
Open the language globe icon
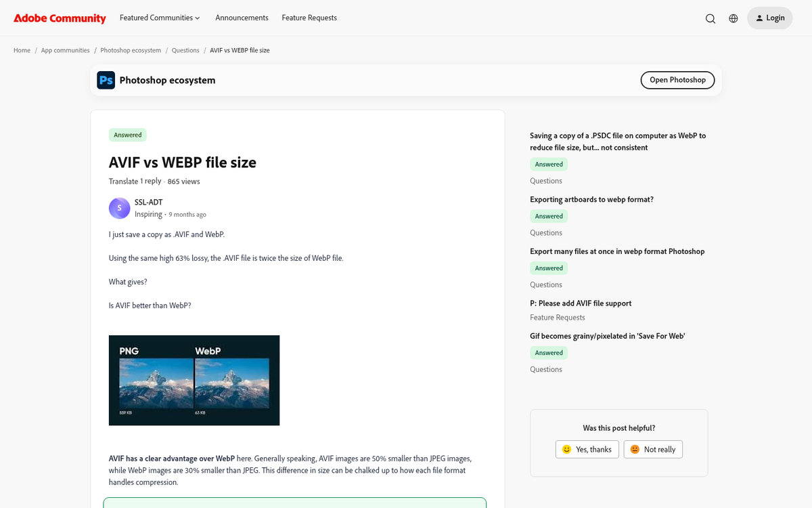734,18
